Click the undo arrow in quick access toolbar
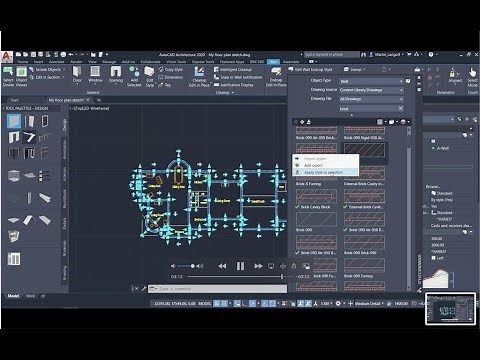 coord(71,54)
